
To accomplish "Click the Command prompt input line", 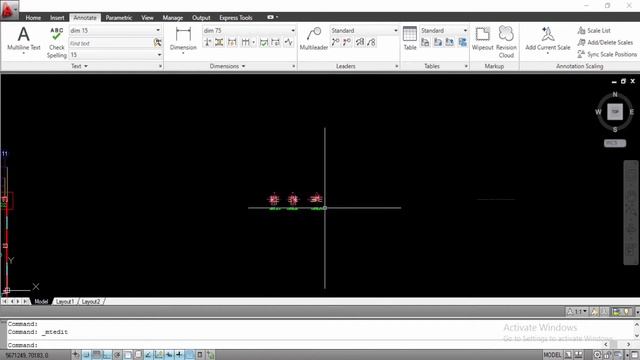I will click(x=302, y=345).
